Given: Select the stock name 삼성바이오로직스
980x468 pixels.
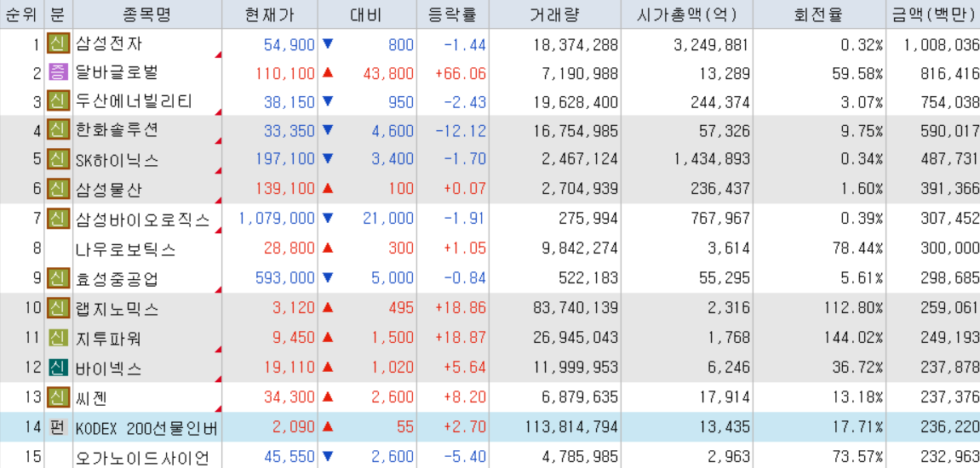Looking at the screenshot, I should [142, 219].
